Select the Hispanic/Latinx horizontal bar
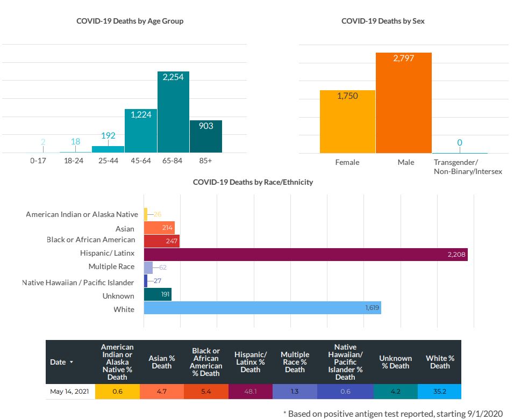 [305, 255]
